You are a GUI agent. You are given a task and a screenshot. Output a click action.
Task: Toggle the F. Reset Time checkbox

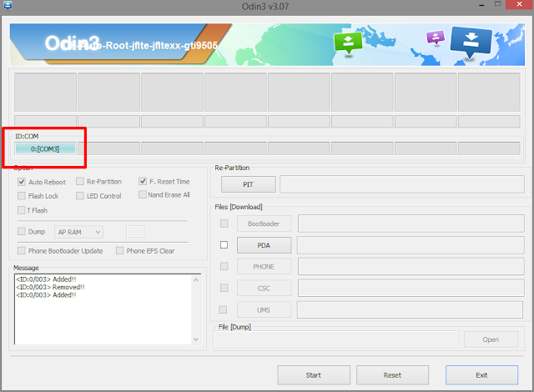click(143, 181)
